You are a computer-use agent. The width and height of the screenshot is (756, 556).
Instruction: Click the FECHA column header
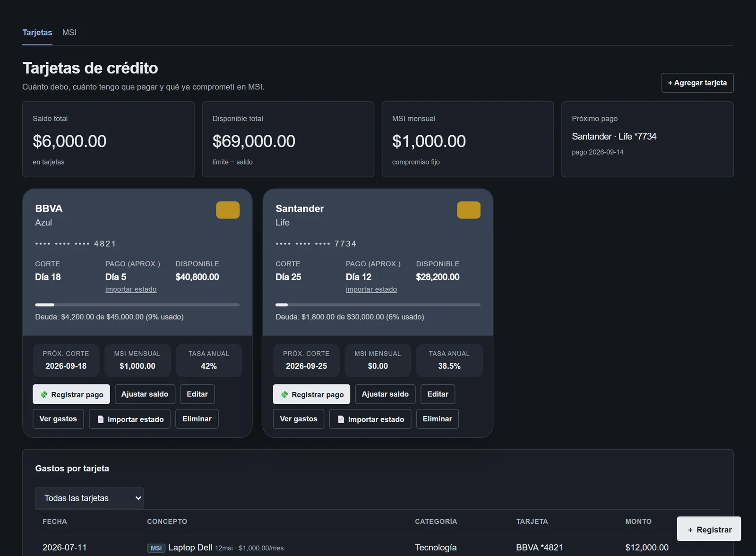(x=55, y=521)
